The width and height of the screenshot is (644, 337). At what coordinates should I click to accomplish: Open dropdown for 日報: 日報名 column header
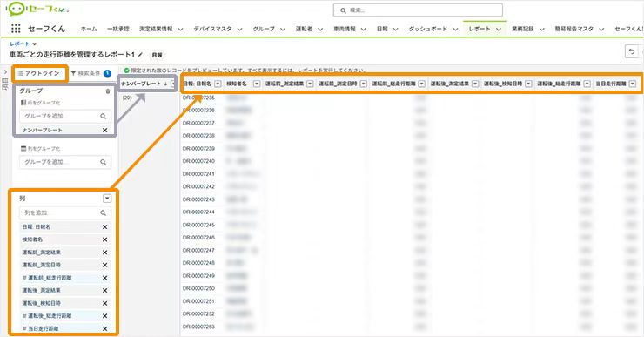(x=218, y=84)
